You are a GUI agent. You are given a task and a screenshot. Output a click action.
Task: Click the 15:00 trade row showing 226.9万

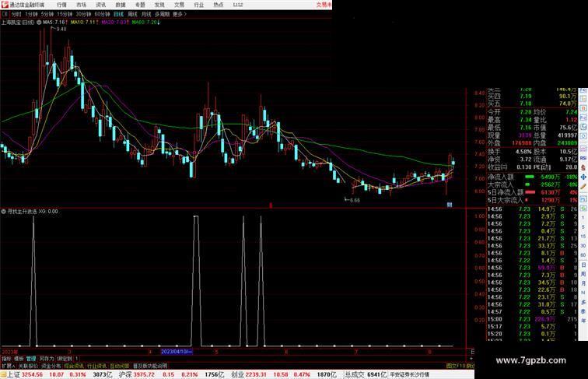pos(532,319)
